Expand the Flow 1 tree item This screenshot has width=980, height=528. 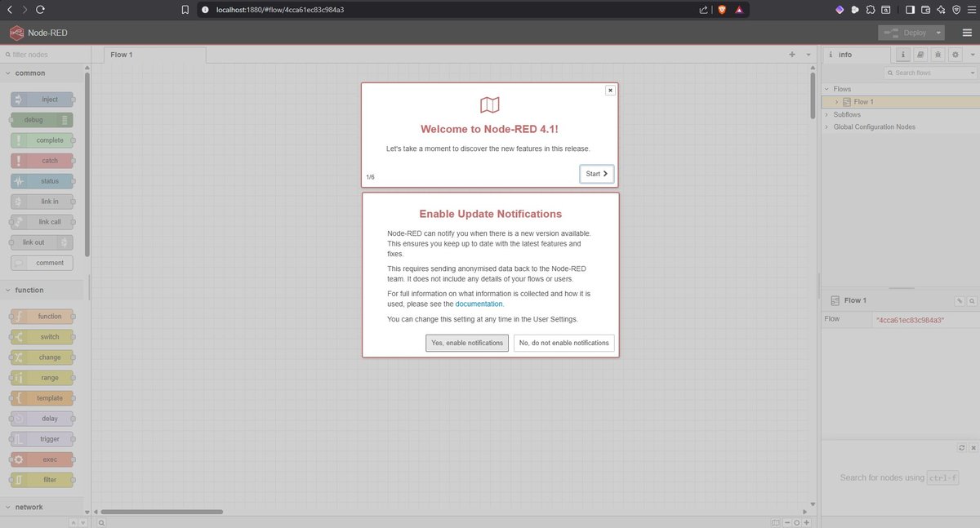[837, 102]
